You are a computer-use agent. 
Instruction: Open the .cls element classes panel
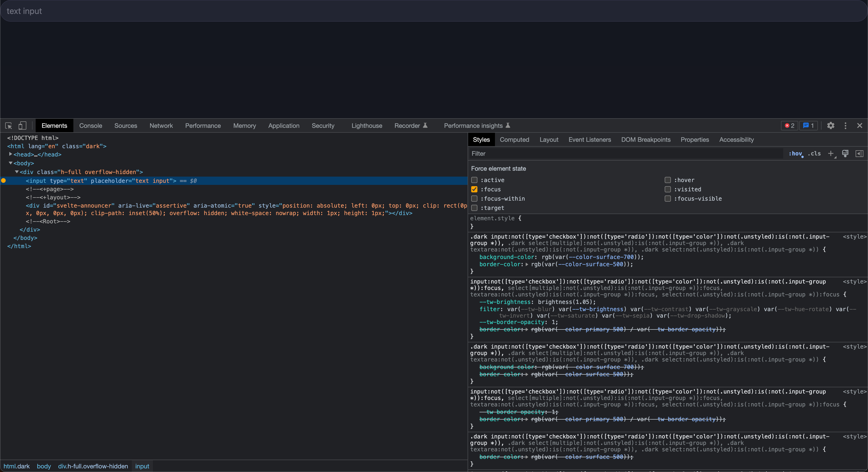(815, 154)
